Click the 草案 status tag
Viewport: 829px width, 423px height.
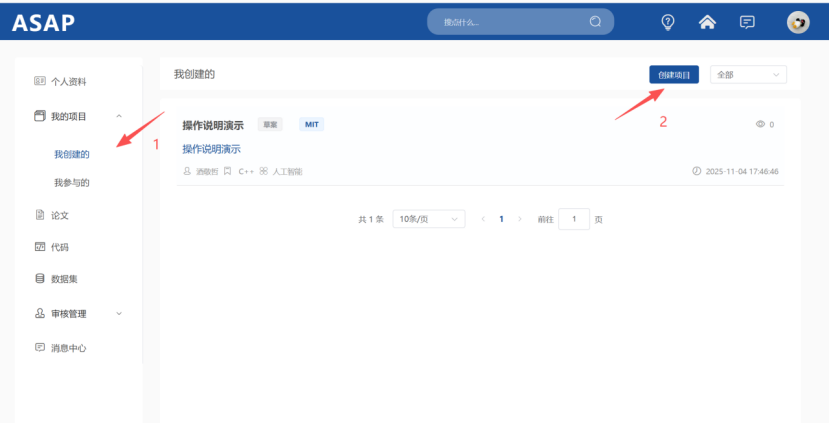[x=270, y=125]
